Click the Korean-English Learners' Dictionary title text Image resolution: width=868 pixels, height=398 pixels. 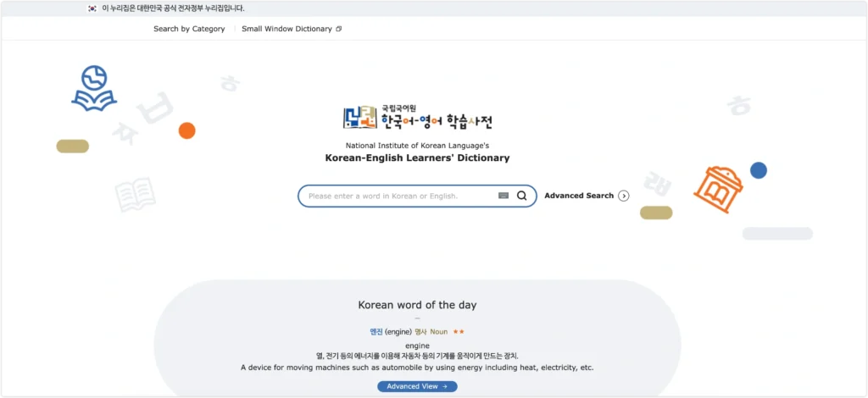(417, 158)
